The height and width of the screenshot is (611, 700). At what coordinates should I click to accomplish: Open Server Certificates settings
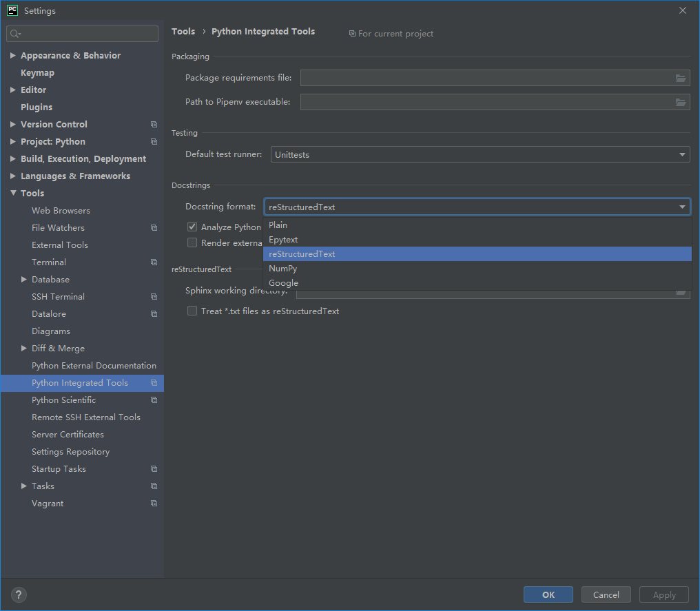[68, 434]
